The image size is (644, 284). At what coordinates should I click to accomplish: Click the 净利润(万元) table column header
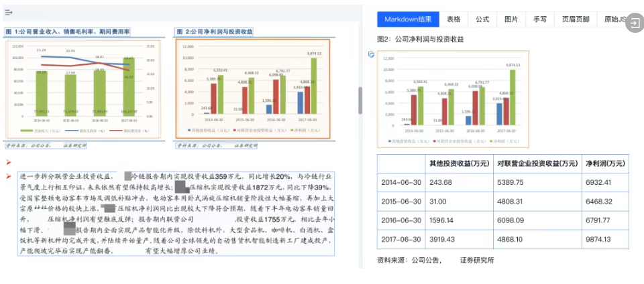(x=605, y=163)
